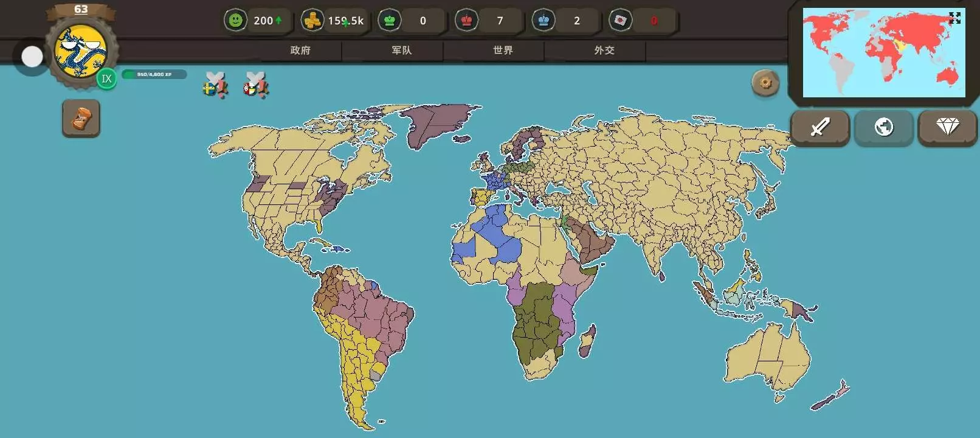The image size is (980, 438).
Task: Select the green crown counter icon
Action: 390,21
